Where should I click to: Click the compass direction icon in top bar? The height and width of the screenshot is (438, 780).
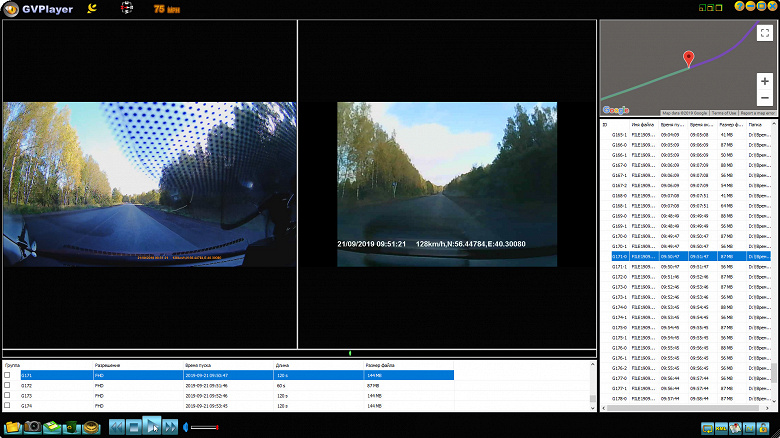(127, 8)
